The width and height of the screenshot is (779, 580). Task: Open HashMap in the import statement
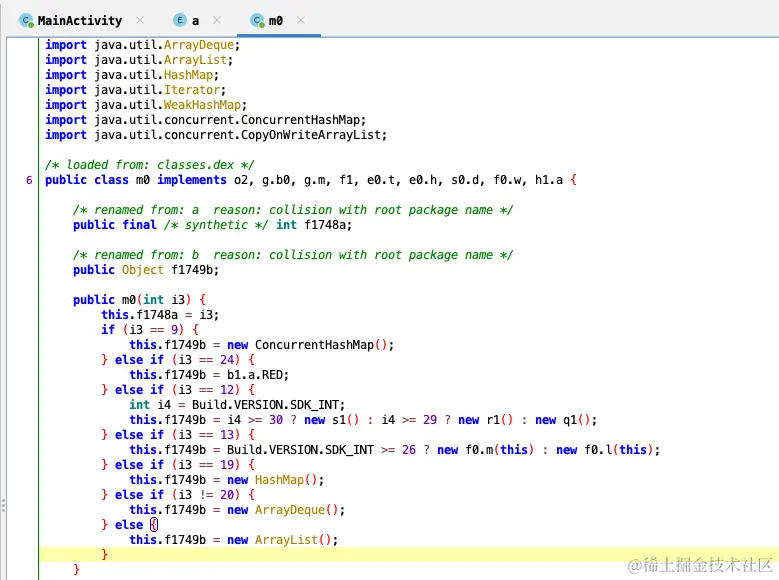click(x=188, y=75)
